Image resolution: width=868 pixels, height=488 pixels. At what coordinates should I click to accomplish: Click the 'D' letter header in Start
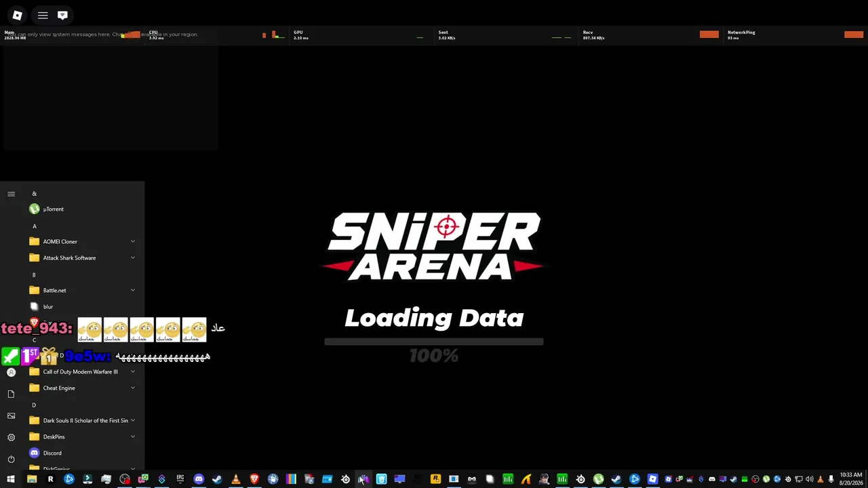coord(34,405)
